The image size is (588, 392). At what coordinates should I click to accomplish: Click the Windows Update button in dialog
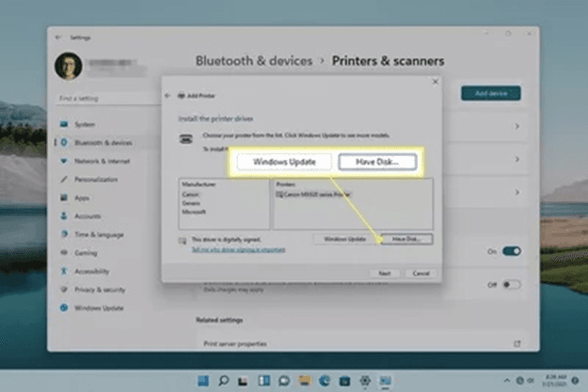click(345, 239)
